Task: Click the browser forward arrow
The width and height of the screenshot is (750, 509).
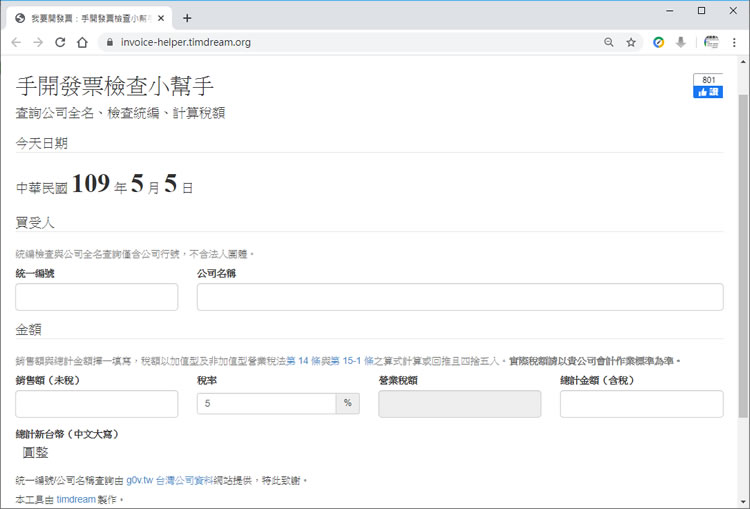Action: (38, 42)
